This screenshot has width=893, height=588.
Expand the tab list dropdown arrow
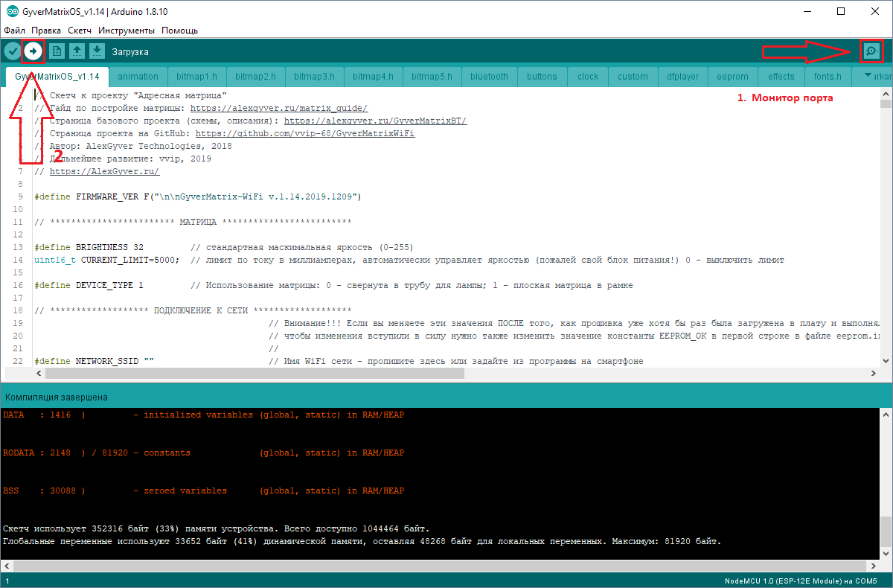(x=867, y=76)
